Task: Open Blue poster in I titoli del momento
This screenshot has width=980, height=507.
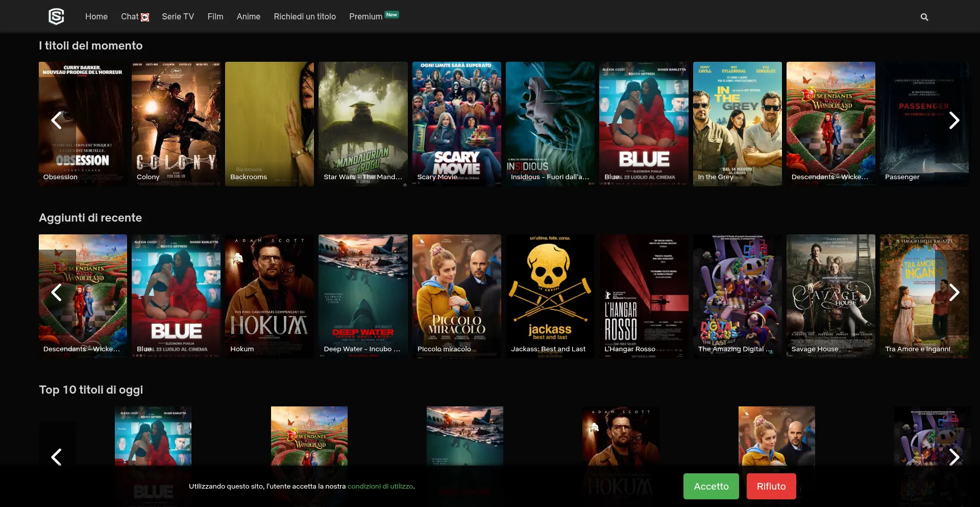Action: tap(644, 124)
